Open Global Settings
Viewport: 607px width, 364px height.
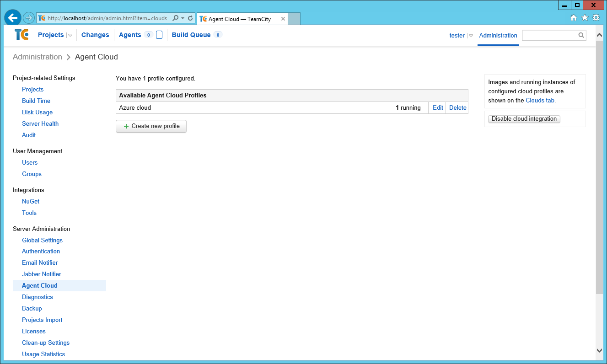(42, 240)
